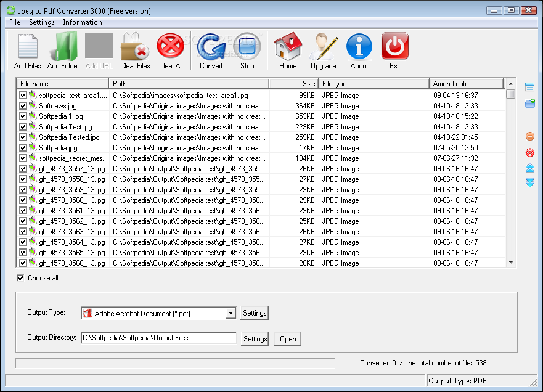The height and width of the screenshot is (392, 543).
Task: Toggle the softpedia_secret_mes checkbox
Action: [23, 158]
